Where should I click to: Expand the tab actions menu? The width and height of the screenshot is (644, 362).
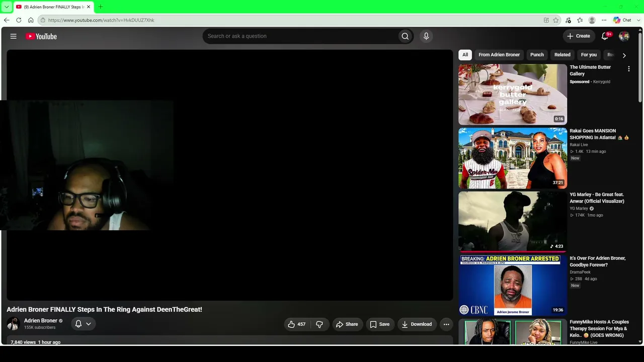7,7
